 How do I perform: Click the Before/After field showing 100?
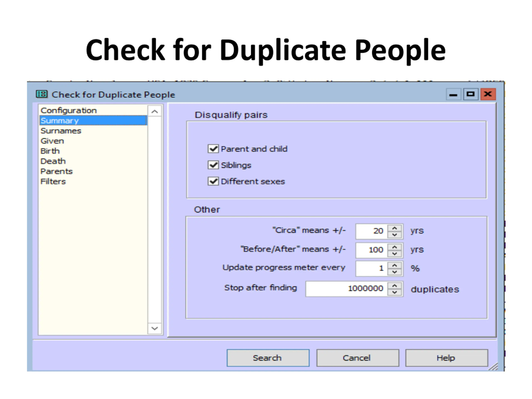372,250
